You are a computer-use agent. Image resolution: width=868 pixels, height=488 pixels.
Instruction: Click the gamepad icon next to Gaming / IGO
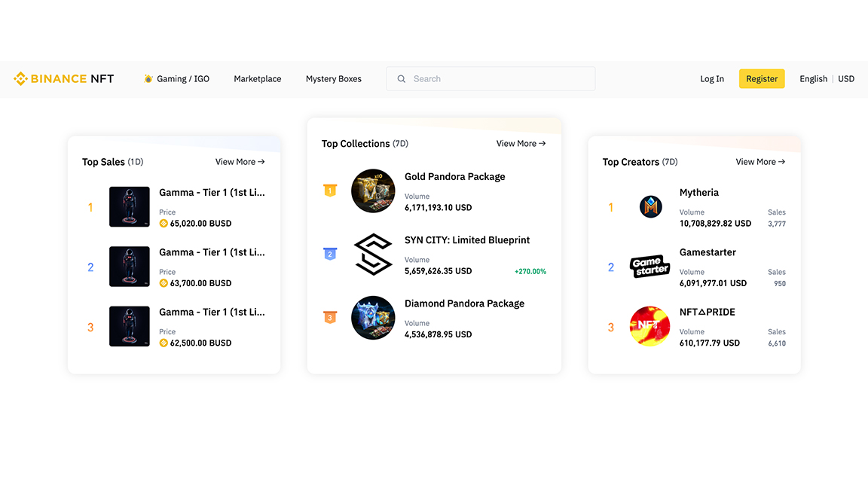[148, 78]
